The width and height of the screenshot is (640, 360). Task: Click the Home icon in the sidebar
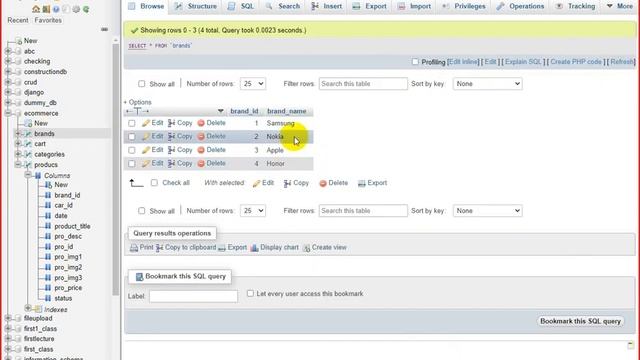tap(36, 9)
